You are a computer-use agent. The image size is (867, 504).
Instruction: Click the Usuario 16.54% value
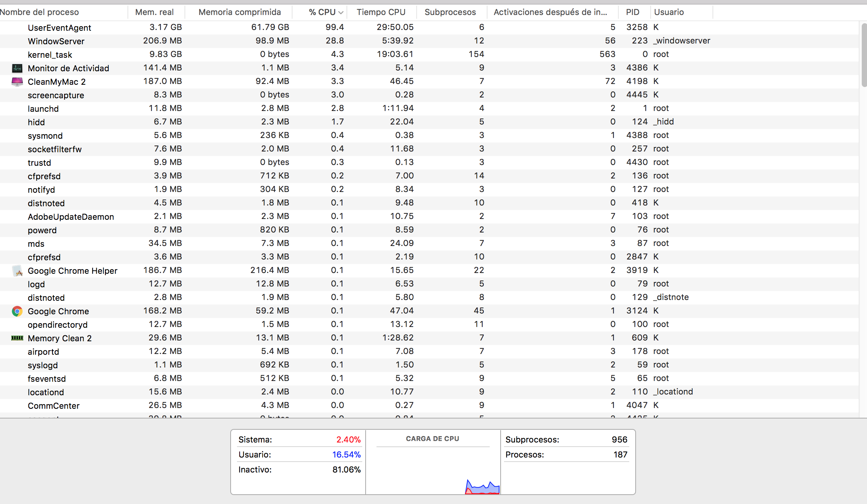click(x=346, y=454)
